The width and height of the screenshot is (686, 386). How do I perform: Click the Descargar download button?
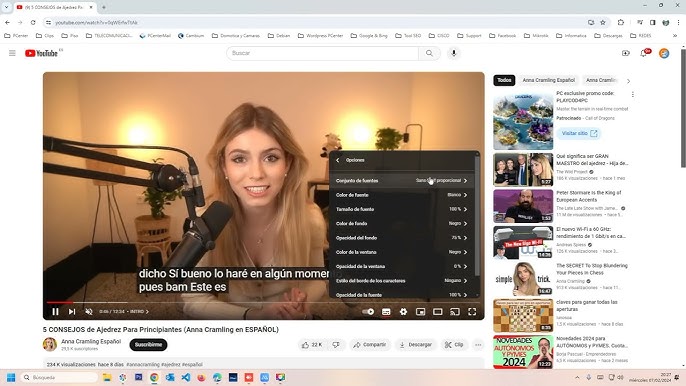click(415, 345)
